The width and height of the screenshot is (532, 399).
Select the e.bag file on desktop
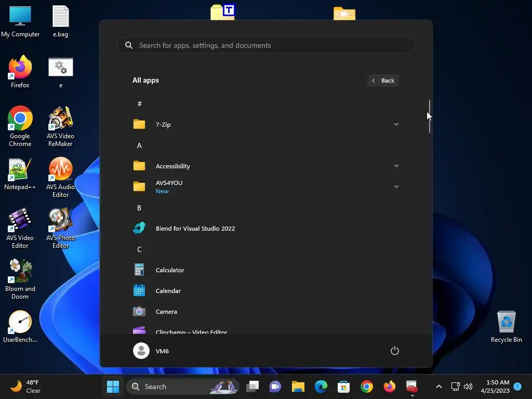(x=60, y=21)
